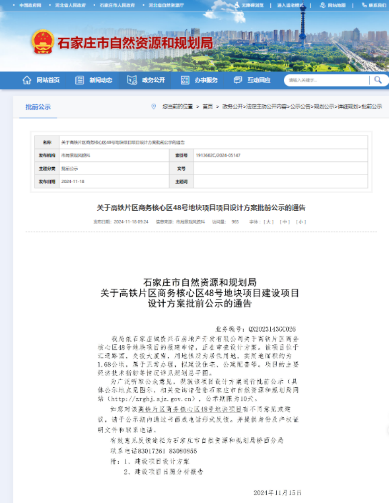
Task: Click the name cell in info table
Action: point(213,142)
